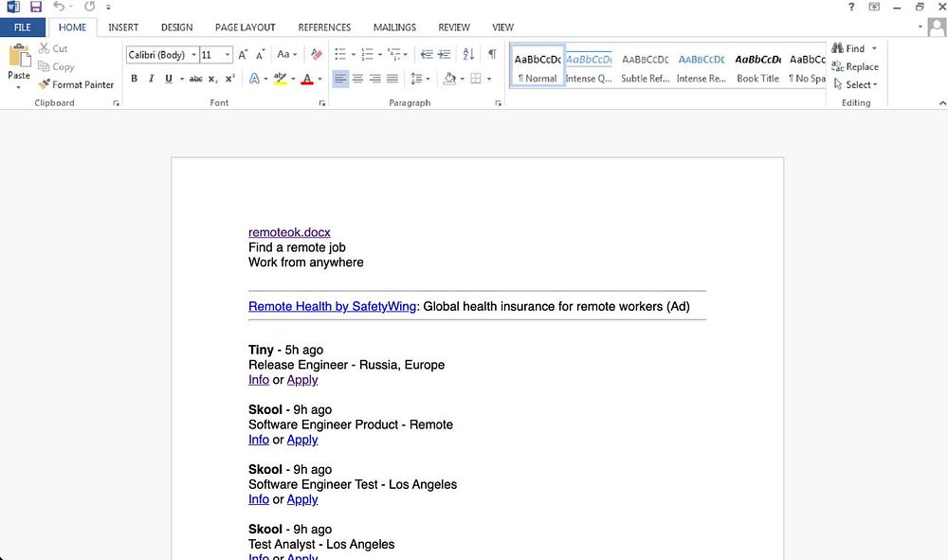Toggle subscript formatting
Image resolution: width=948 pixels, height=560 pixels.
[x=212, y=80]
